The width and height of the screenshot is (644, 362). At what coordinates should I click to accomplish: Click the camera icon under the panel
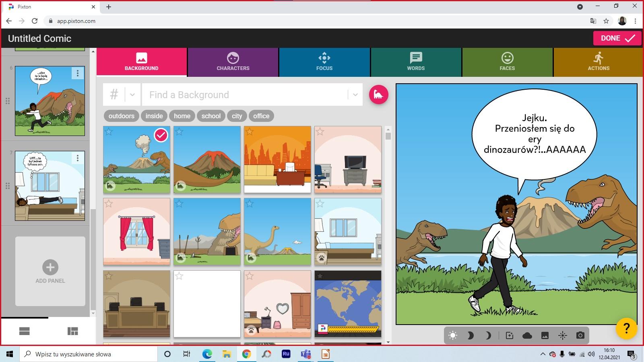coord(580,335)
